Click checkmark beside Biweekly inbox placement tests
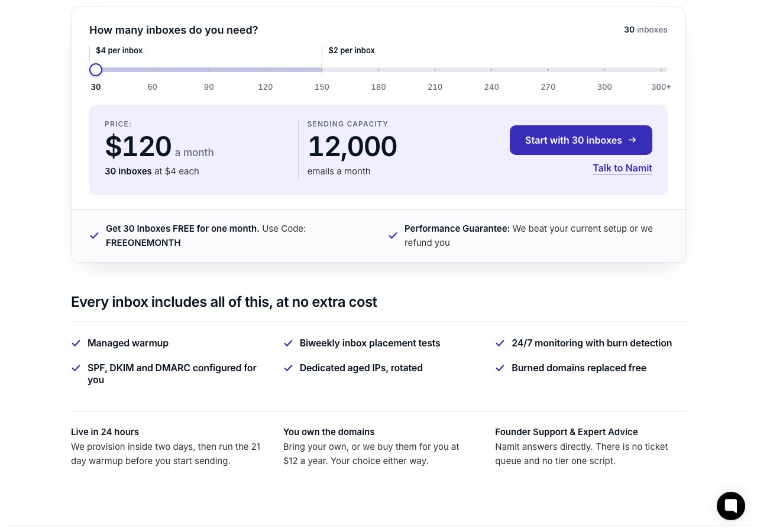 288,343
